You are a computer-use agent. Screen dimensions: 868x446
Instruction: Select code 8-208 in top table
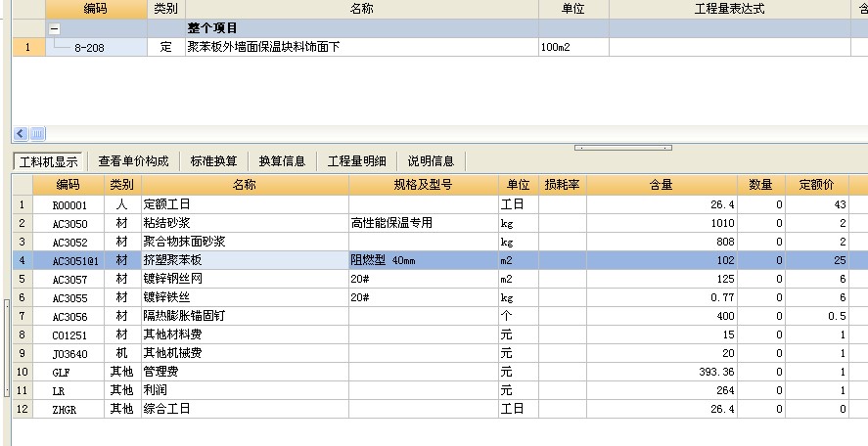pyautogui.click(x=96, y=47)
